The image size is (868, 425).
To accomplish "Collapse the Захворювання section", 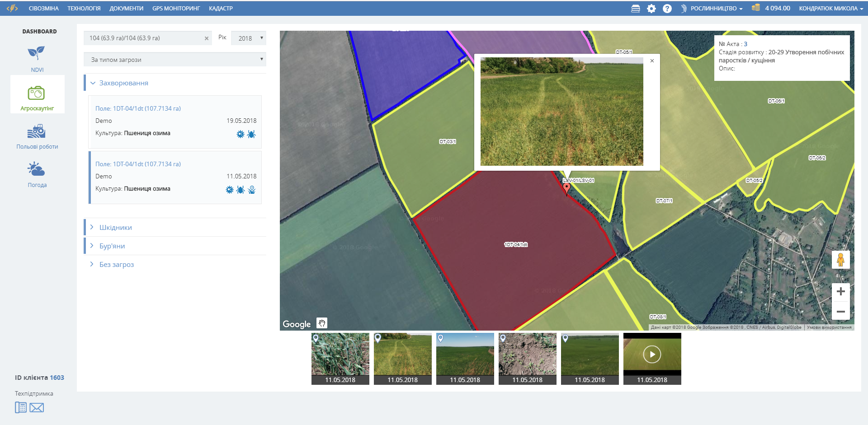I will 123,83.
